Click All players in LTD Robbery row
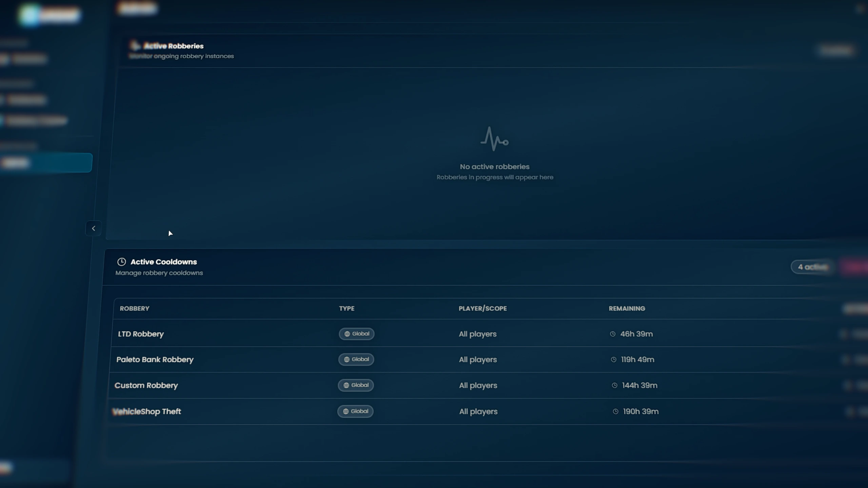The image size is (868, 488). pyautogui.click(x=477, y=334)
